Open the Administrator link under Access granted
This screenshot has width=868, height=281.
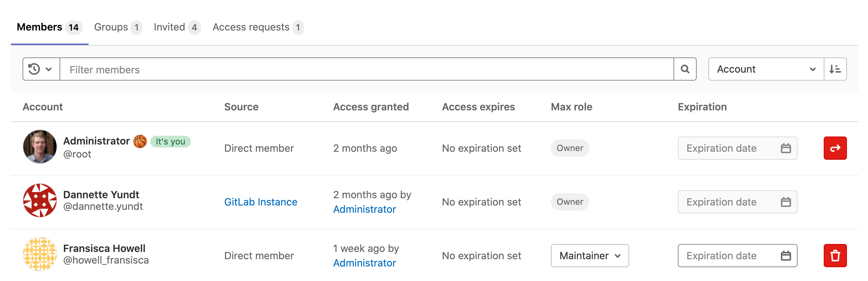(x=364, y=209)
